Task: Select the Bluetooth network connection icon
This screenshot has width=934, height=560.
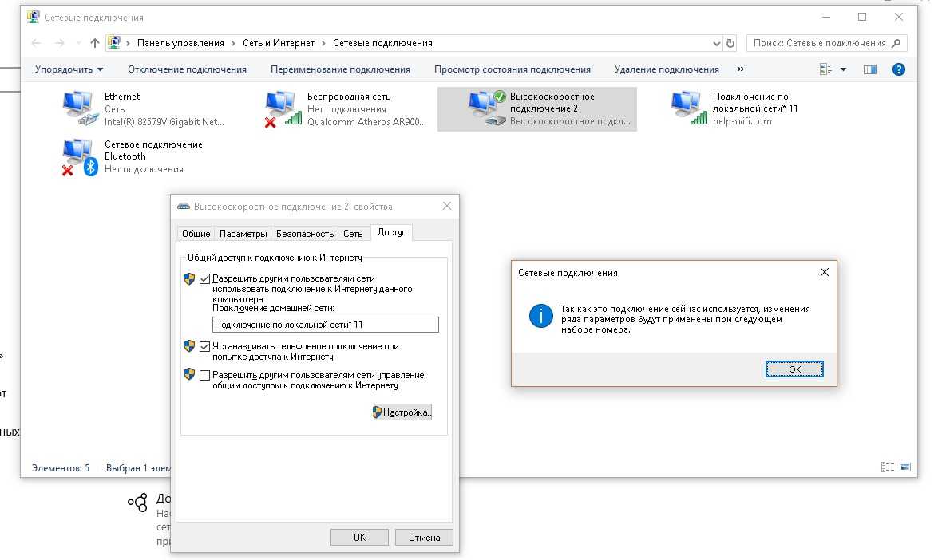Action: pyautogui.click(x=81, y=157)
